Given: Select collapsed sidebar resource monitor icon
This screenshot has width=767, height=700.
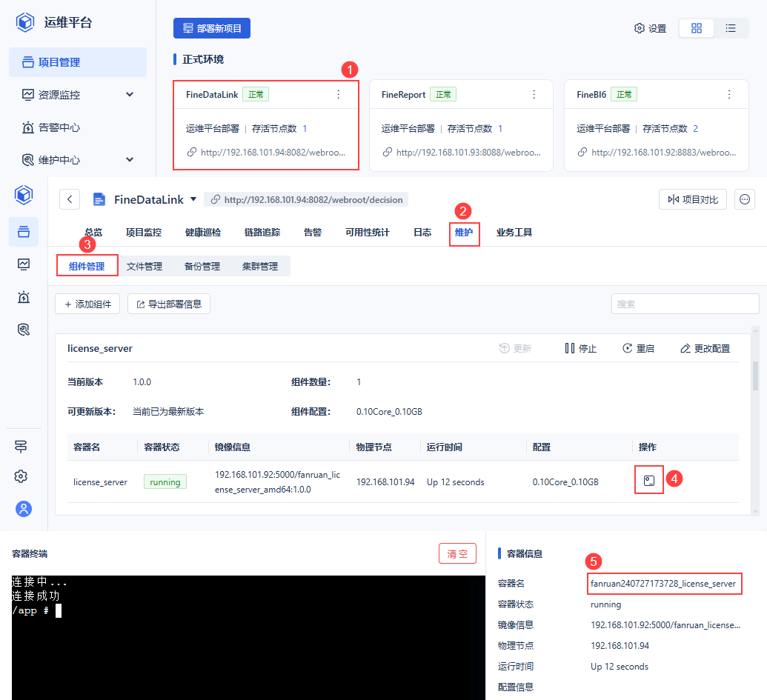Looking at the screenshot, I should tap(24, 264).
